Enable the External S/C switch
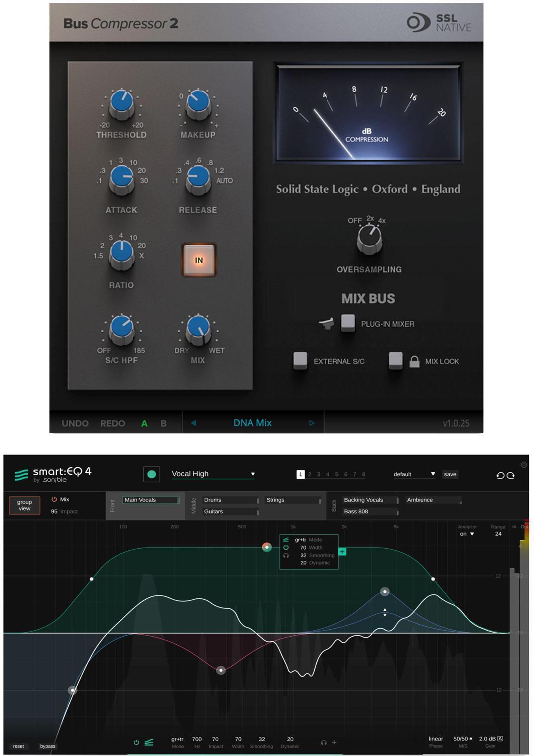 click(300, 360)
